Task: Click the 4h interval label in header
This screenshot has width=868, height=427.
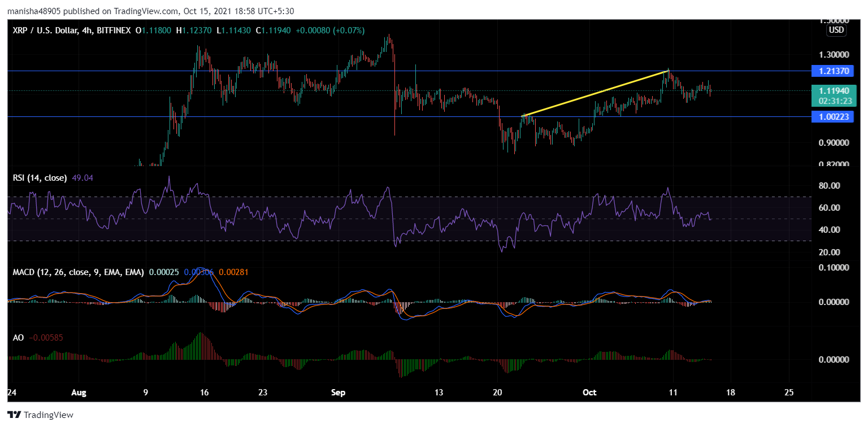Action: point(87,30)
